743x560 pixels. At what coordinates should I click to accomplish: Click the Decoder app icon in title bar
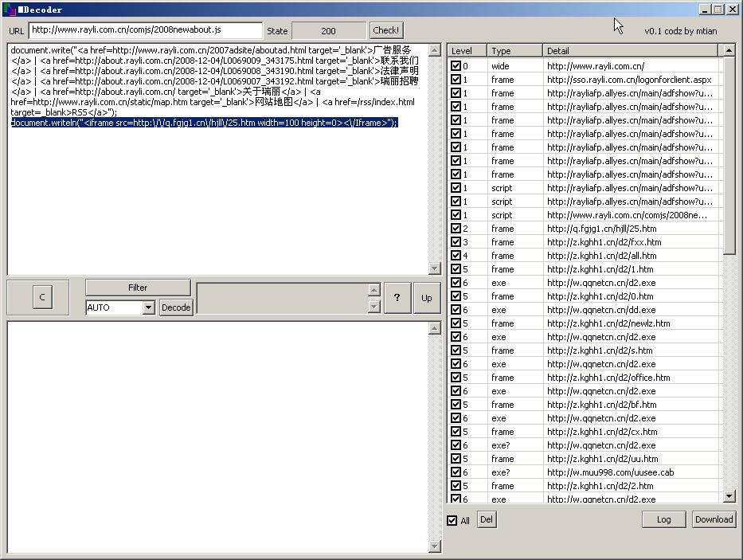[9, 9]
